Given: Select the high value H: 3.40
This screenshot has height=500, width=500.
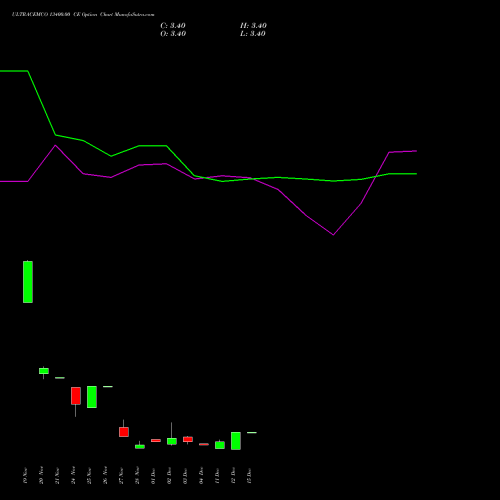Looking at the screenshot, I should 253,26.
